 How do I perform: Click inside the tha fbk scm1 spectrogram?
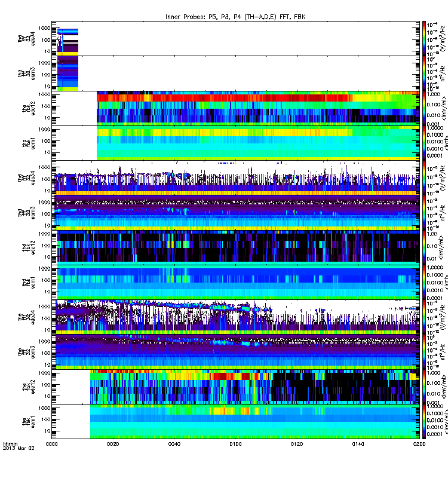coord(258,143)
